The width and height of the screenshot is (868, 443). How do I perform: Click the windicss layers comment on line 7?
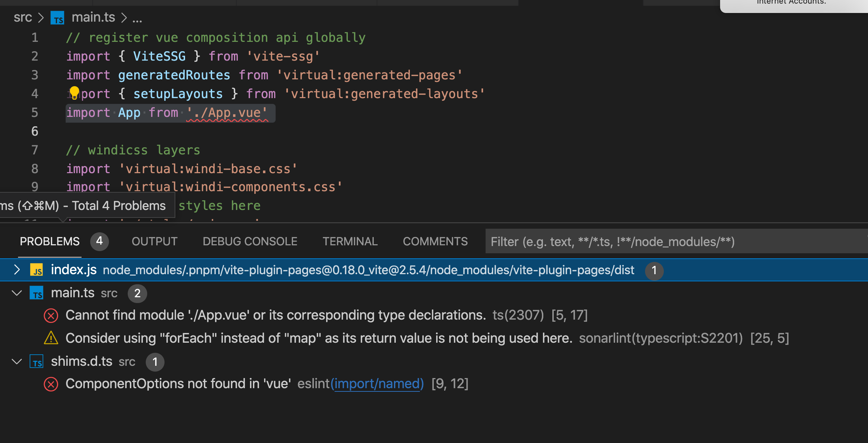tap(133, 150)
